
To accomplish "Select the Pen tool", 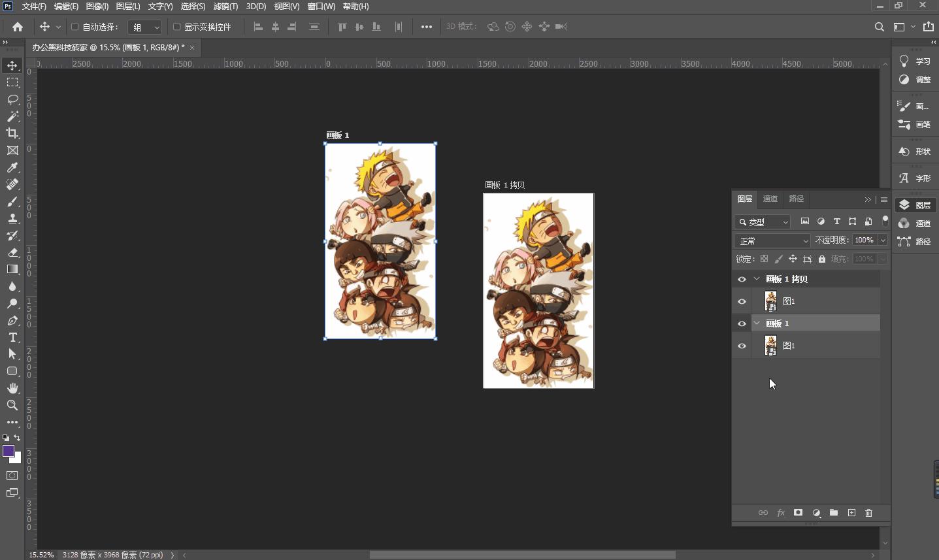I will point(12,320).
